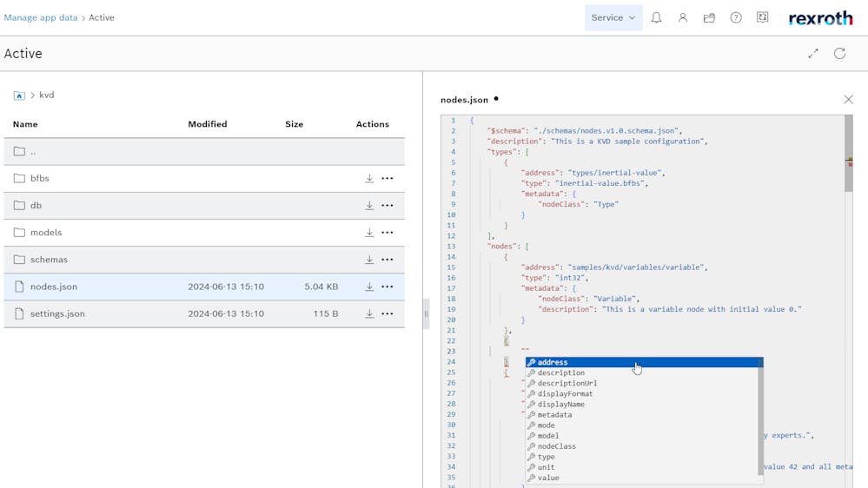Close the nodes.json editor panel
This screenshot has width=868, height=488.
pos(848,100)
